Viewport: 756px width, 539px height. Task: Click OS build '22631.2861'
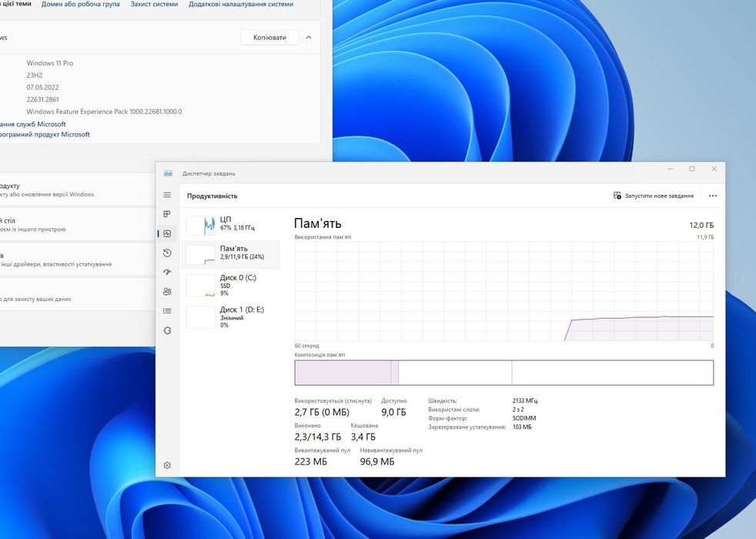tap(43, 99)
